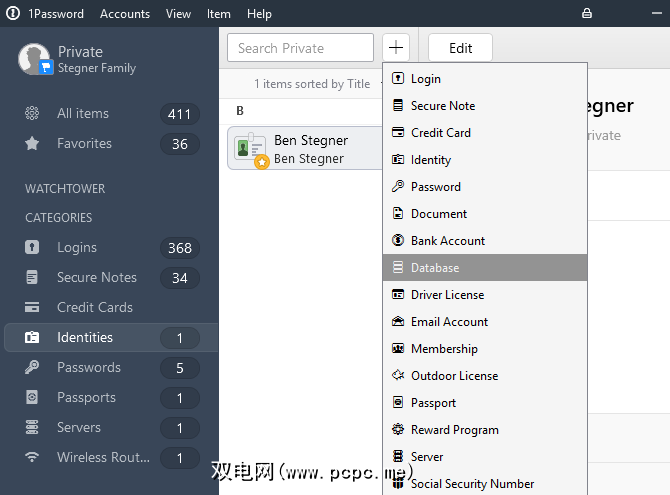Open the Help menu
The image size is (670, 495).
pos(259,14)
